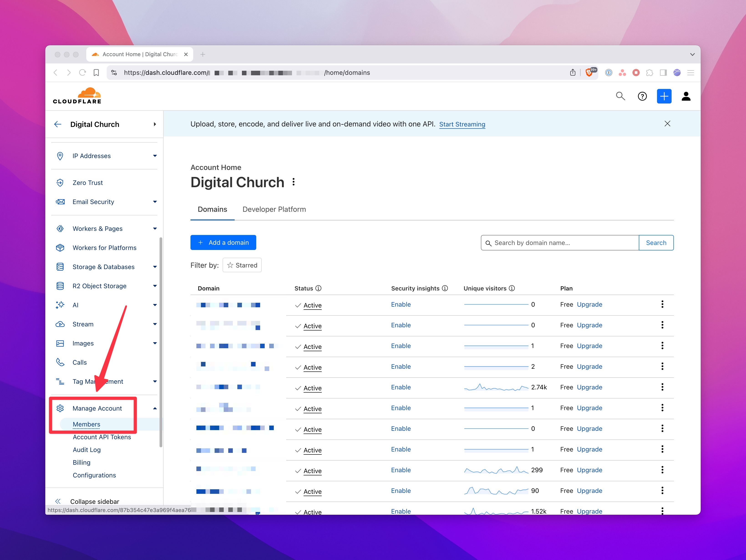
Task: Go back with the Digital Church arrow
Action: 58,124
